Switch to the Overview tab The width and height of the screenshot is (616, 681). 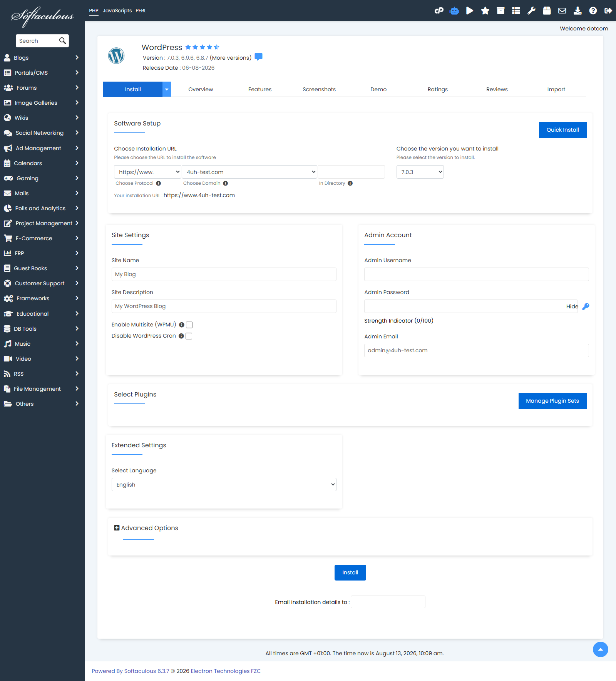point(201,89)
